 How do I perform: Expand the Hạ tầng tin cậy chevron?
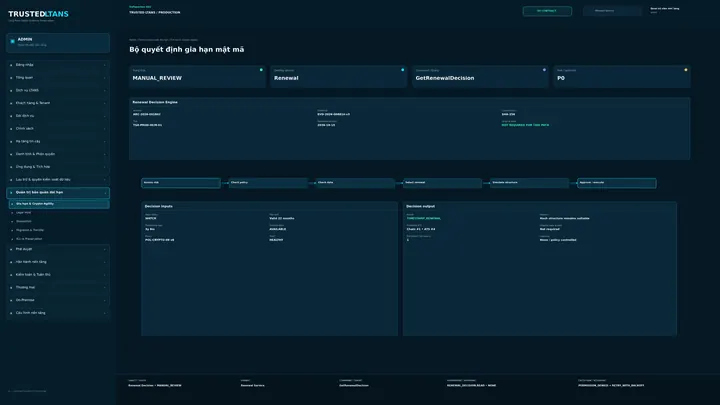coord(105,141)
